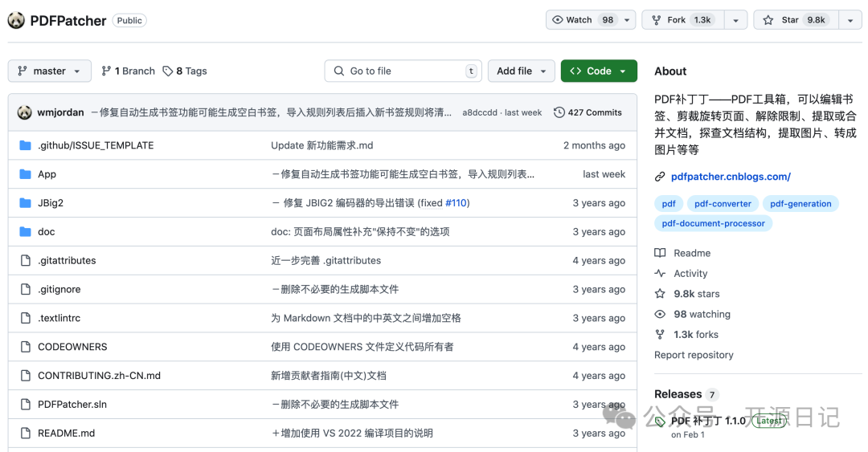Image resolution: width=868 pixels, height=452 pixels.
Task: Click the wmjordan avatar in commit row
Action: 24,112
